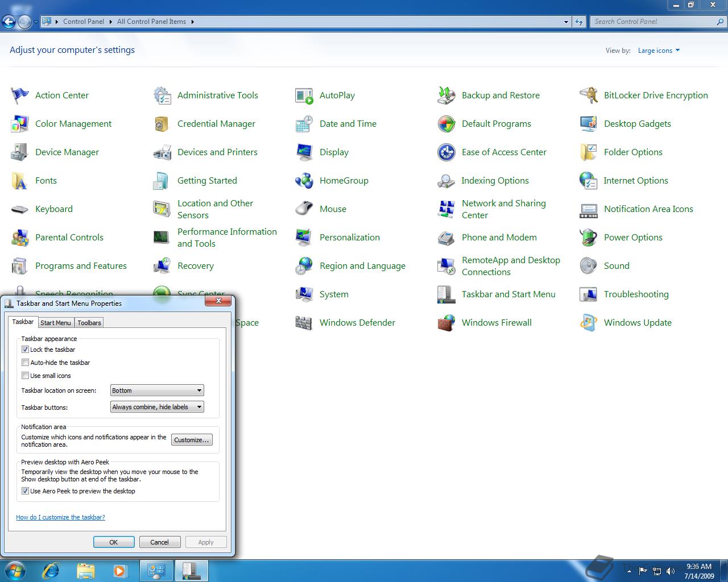Click the Fonts folder icon

(x=20, y=181)
